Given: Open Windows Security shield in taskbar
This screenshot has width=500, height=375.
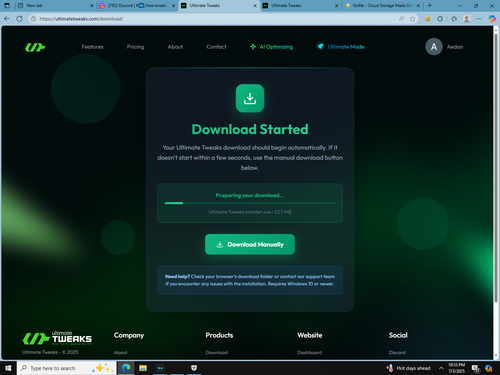Looking at the screenshot, I should (194, 368).
